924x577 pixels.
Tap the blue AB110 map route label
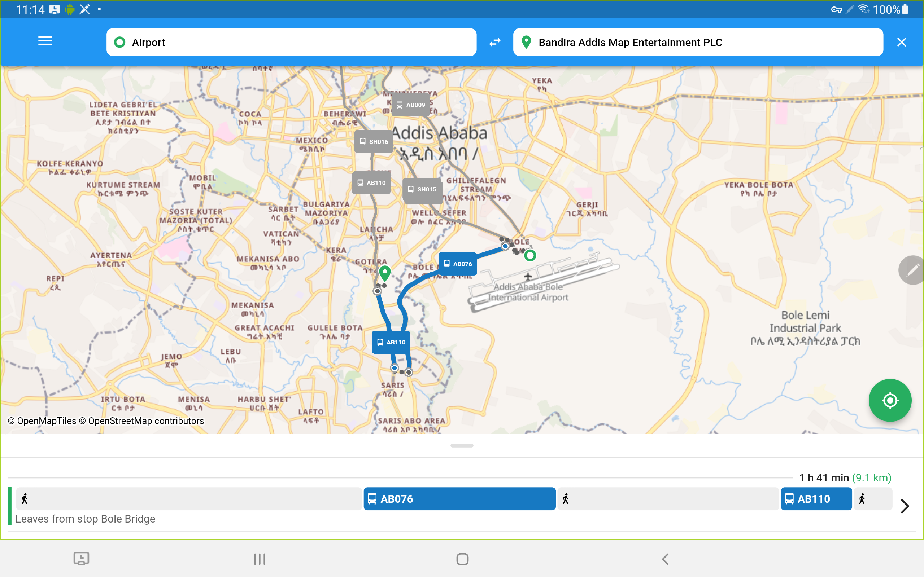[391, 342]
